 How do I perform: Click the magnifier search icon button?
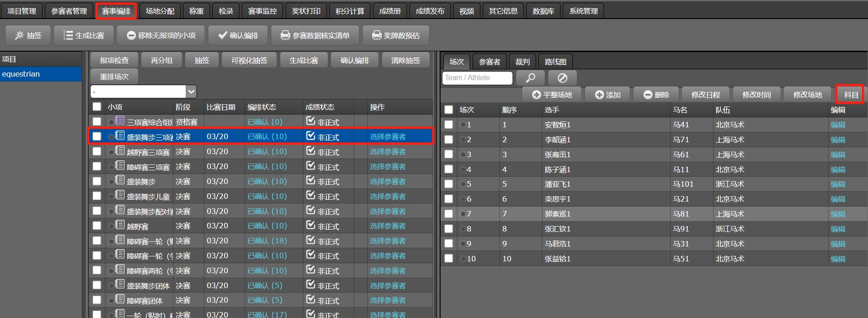(x=530, y=78)
